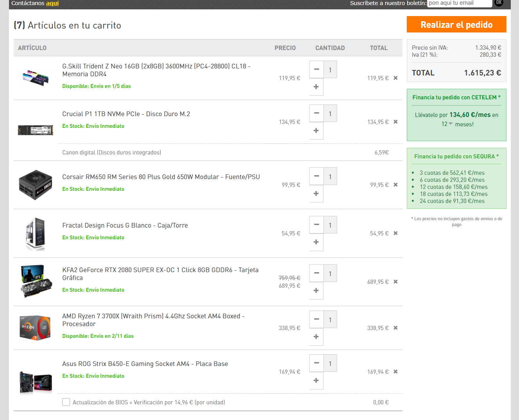The width and height of the screenshot is (519, 420).
Task: Decrease quantity of Corsair RM650 power supply
Action: (316, 176)
